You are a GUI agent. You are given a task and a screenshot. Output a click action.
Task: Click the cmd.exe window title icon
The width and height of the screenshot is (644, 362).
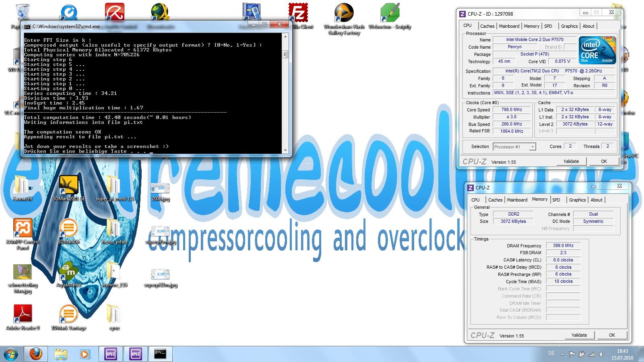pyautogui.click(x=27, y=27)
